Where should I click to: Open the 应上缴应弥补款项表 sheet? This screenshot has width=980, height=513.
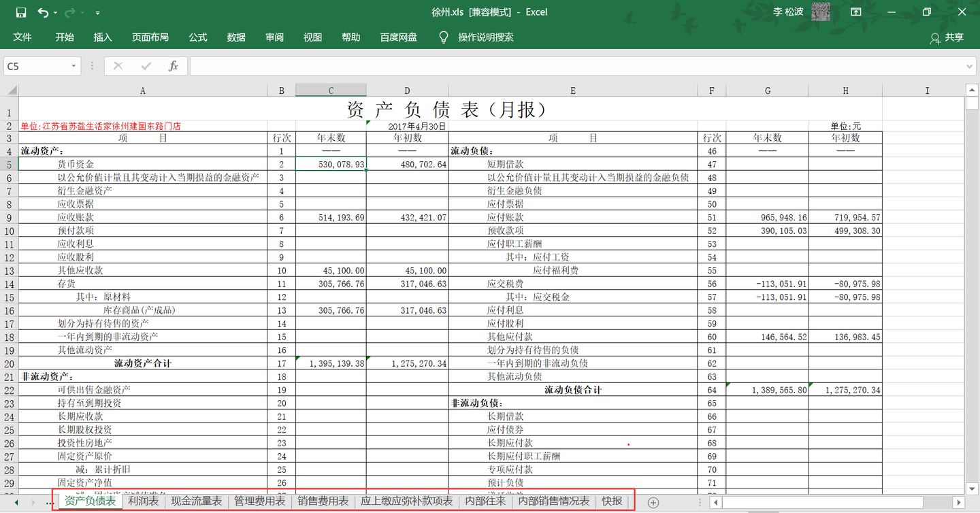pos(406,501)
